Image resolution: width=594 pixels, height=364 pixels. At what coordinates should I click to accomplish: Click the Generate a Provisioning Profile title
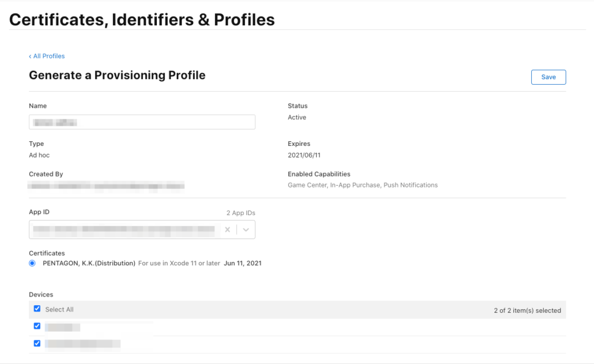coord(117,75)
